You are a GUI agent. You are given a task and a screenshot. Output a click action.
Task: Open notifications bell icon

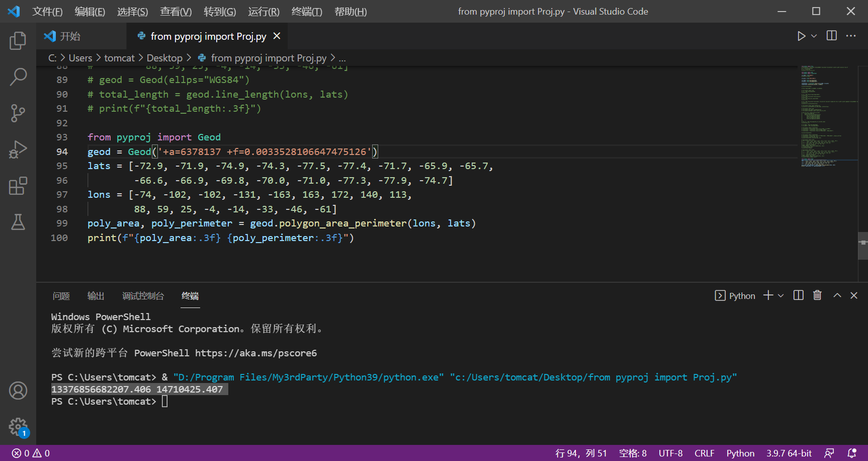click(x=852, y=453)
